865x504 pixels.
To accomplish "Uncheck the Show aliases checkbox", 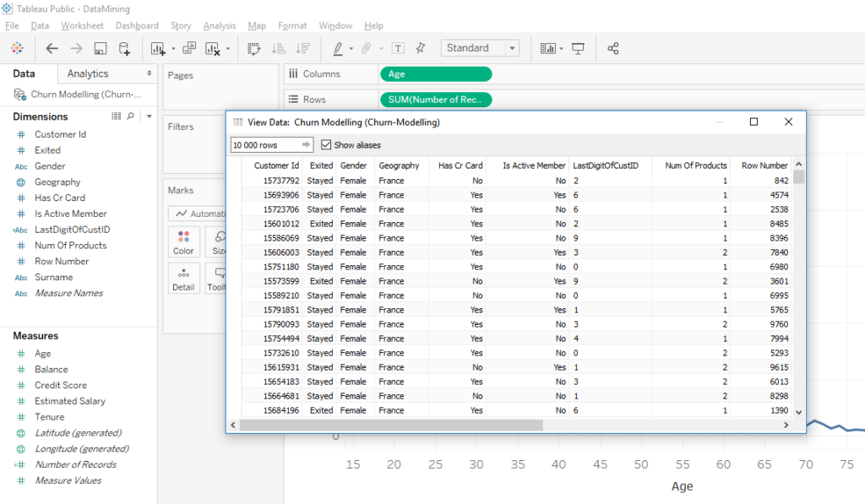I will point(328,144).
